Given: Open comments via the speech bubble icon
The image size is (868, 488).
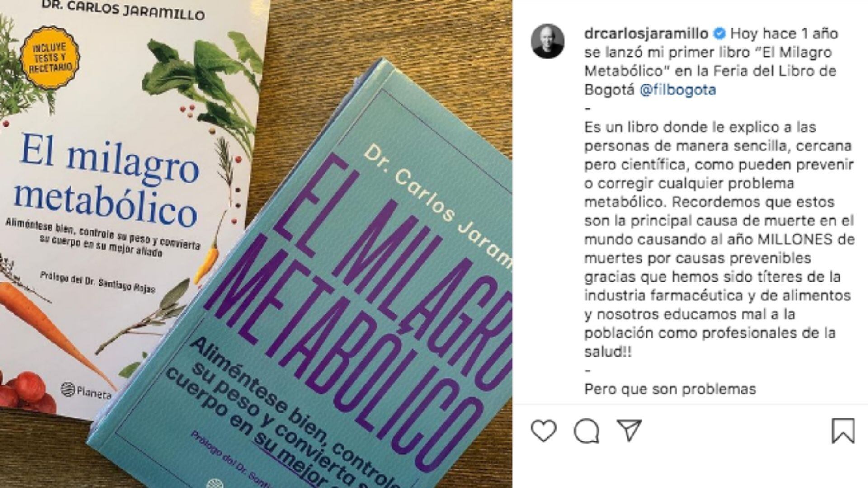Looking at the screenshot, I should coord(586,431).
